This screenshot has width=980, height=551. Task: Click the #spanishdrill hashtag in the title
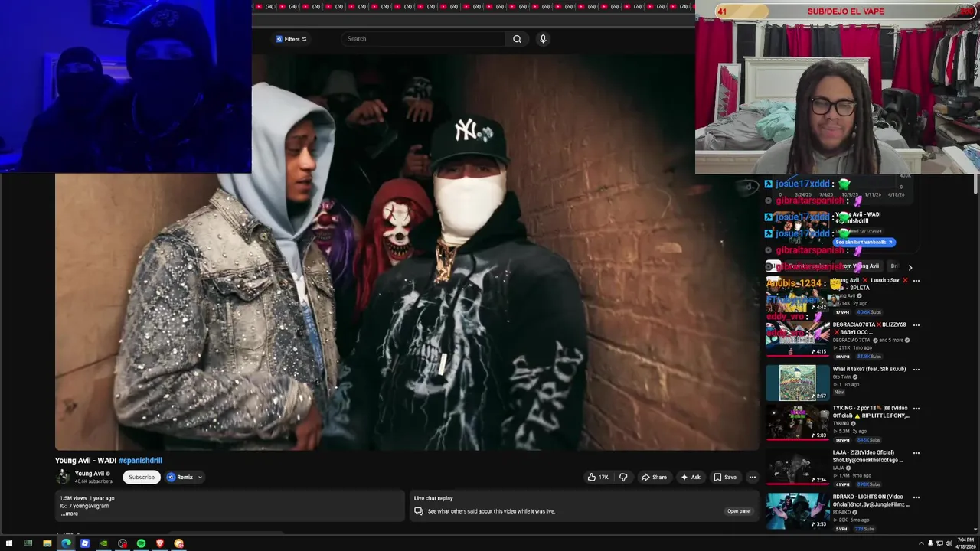point(140,461)
